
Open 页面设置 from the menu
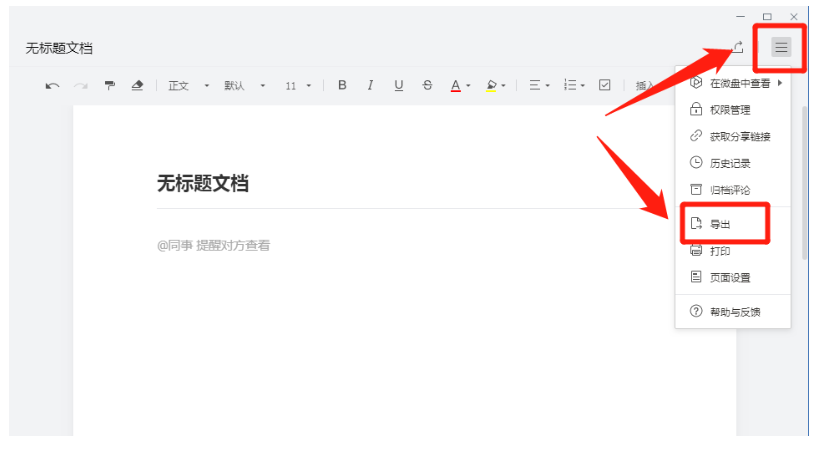(733, 277)
